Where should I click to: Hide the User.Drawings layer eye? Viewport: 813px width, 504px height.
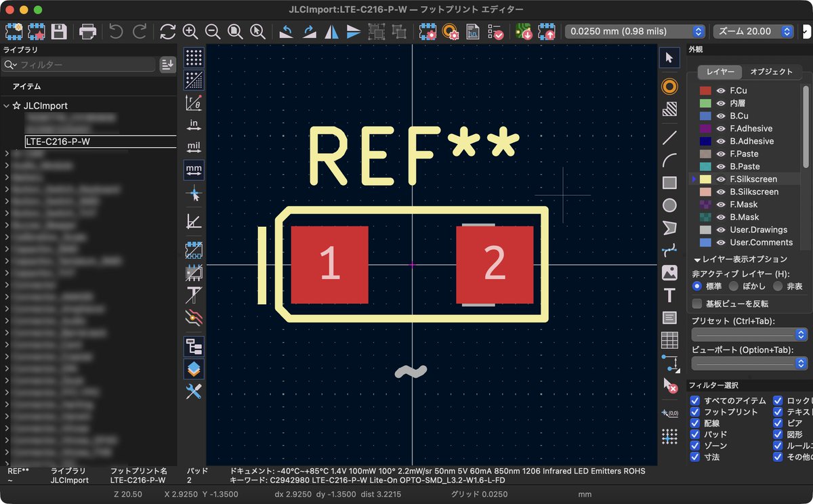click(721, 230)
